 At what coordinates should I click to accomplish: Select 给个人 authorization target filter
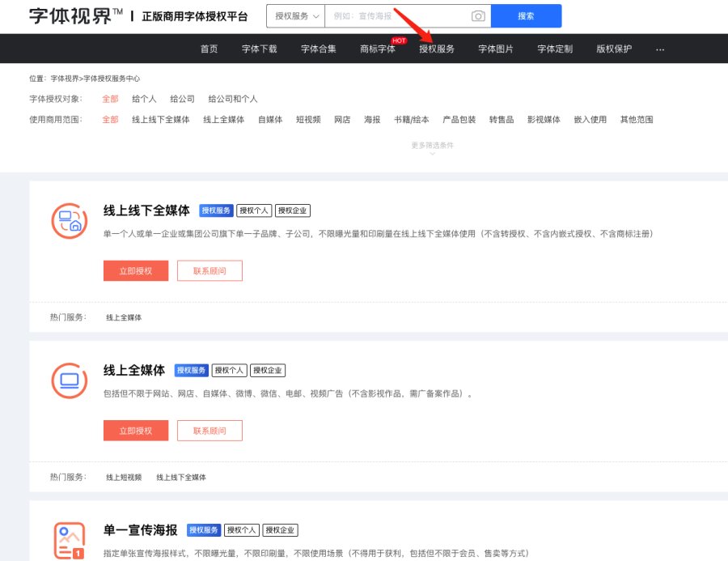[144, 99]
